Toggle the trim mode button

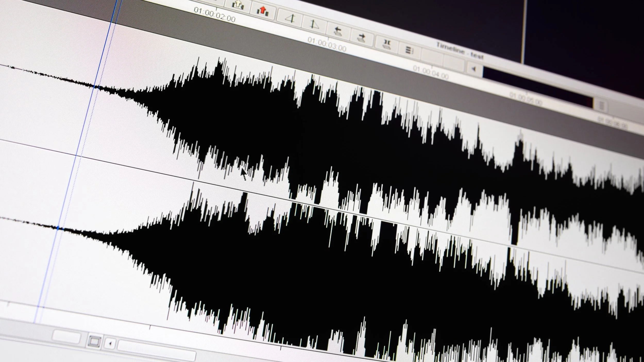[x=386, y=45]
